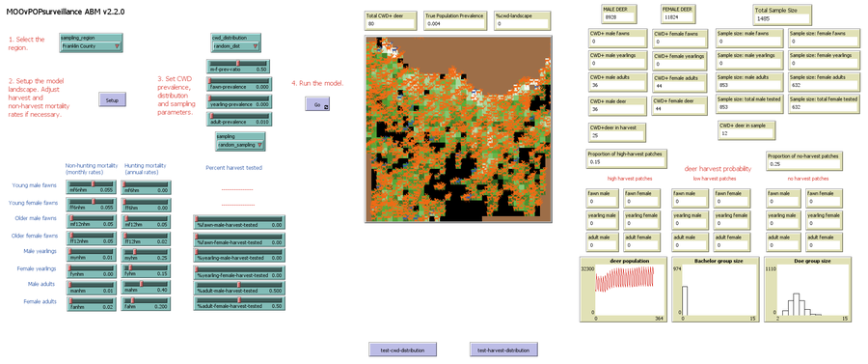Click Sample size: male adults monitor
Image resolution: width=868 pixels, height=364 pixels.
tap(750, 82)
